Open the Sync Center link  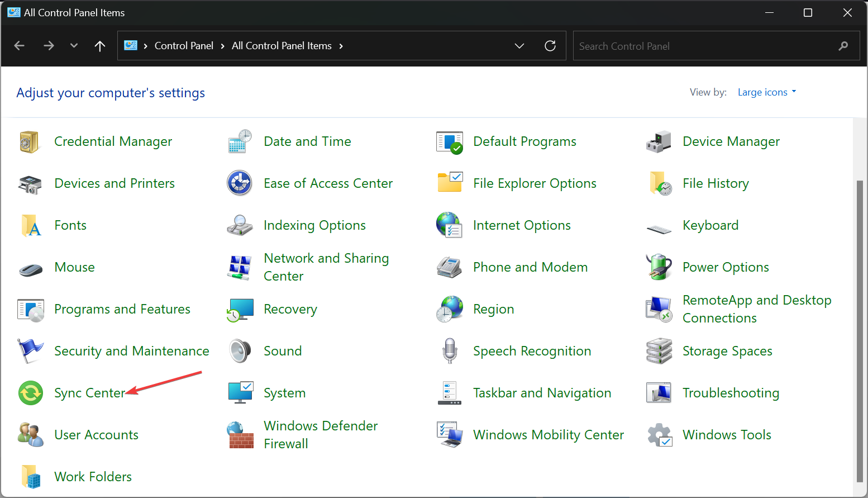click(x=90, y=393)
